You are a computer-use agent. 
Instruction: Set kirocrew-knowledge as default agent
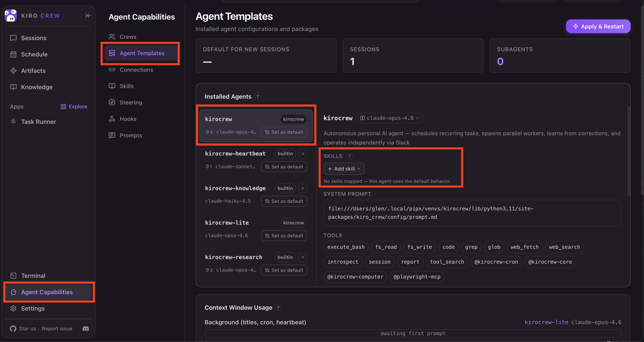point(284,201)
